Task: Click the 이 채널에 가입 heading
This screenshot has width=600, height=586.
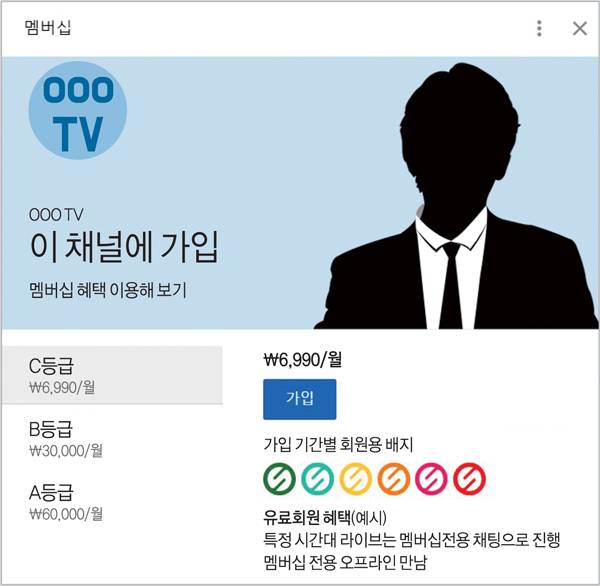Action: tap(124, 247)
